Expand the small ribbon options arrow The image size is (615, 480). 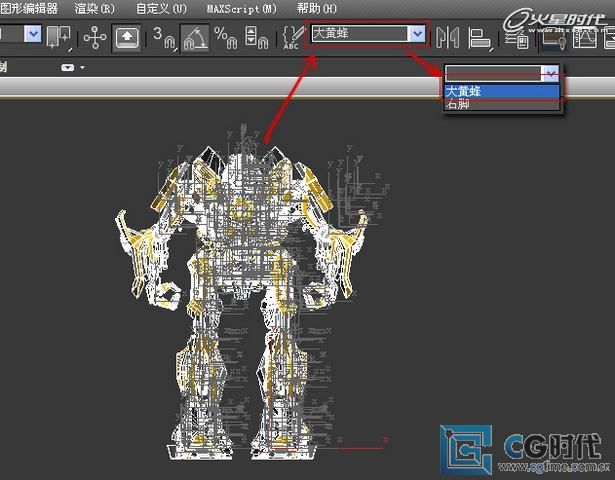click(82, 68)
